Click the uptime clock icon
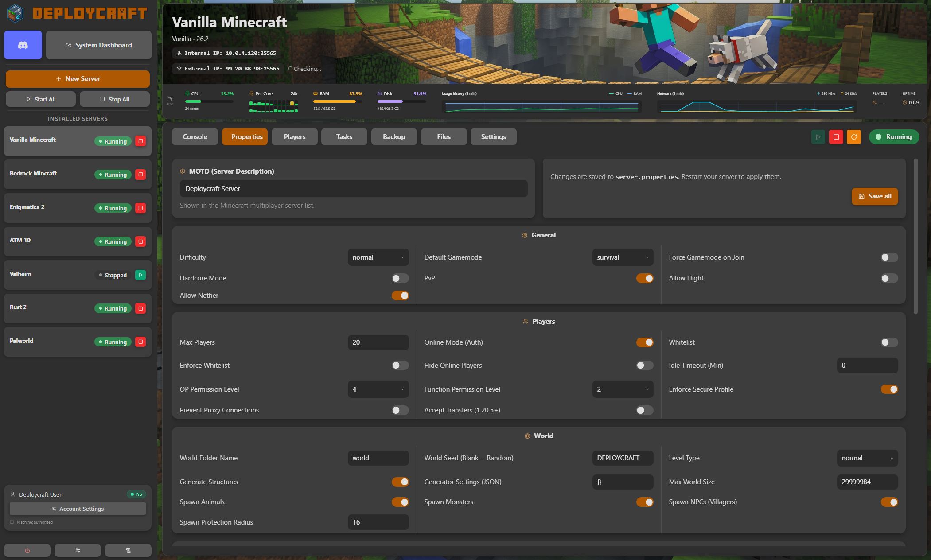This screenshot has height=560, width=931. [x=905, y=102]
